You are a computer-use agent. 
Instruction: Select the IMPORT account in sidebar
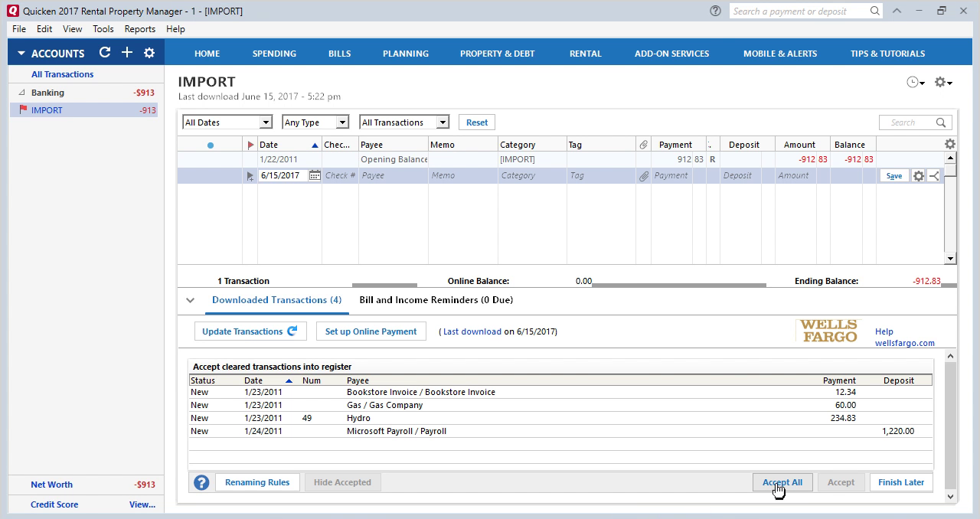tap(84, 110)
